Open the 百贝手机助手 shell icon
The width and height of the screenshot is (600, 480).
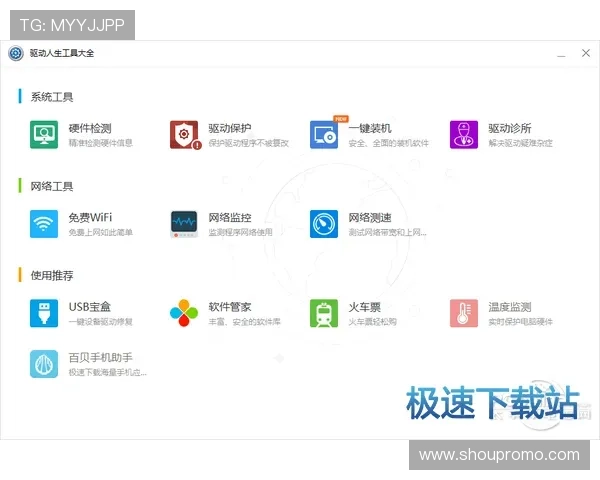coord(44,364)
